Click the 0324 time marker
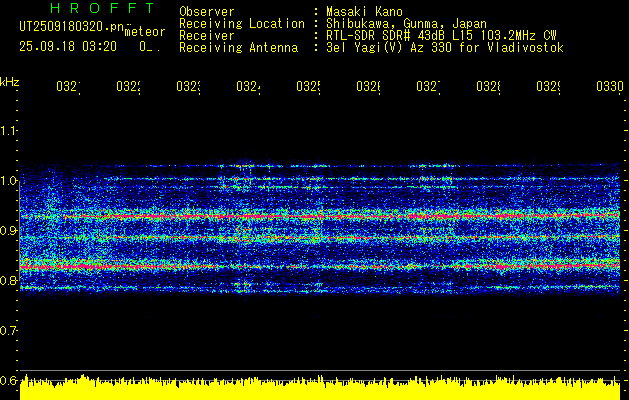The image size is (629, 400). tap(248, 86)
